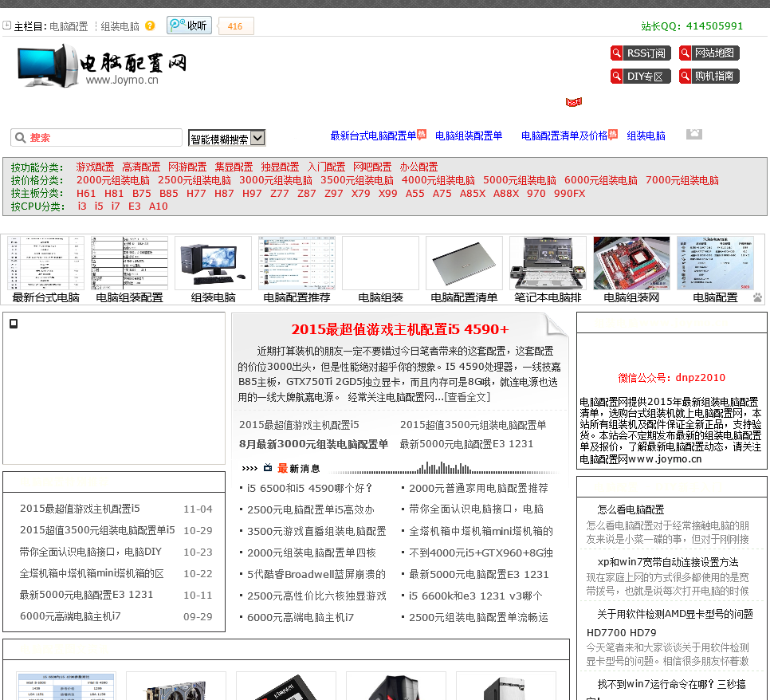The height and width of the screenshot is (700, 770).
Task: Click the question mark help icon
Action: 150,26
